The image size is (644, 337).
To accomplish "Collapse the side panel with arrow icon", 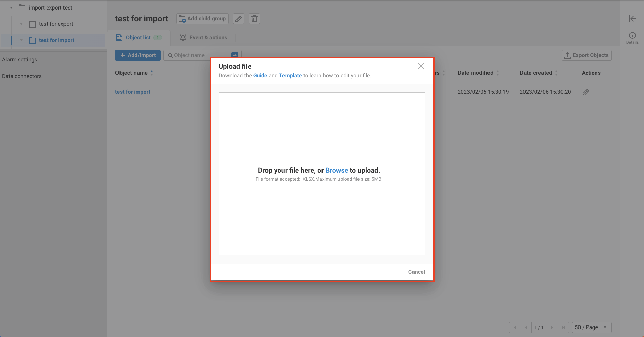I will (x=632, y=19).
